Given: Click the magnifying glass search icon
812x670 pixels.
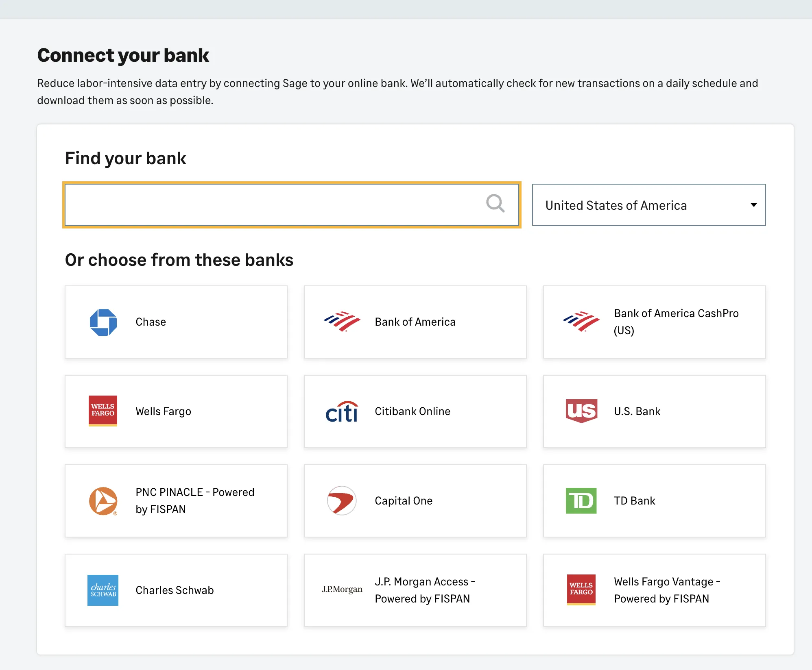Looking at the screenshot, I should [x=495, y=203].
